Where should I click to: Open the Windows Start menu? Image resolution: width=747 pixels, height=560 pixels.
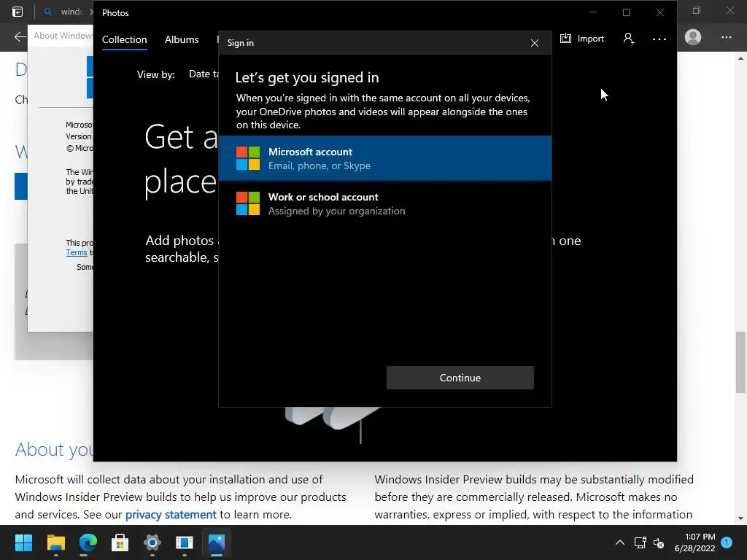23,542
